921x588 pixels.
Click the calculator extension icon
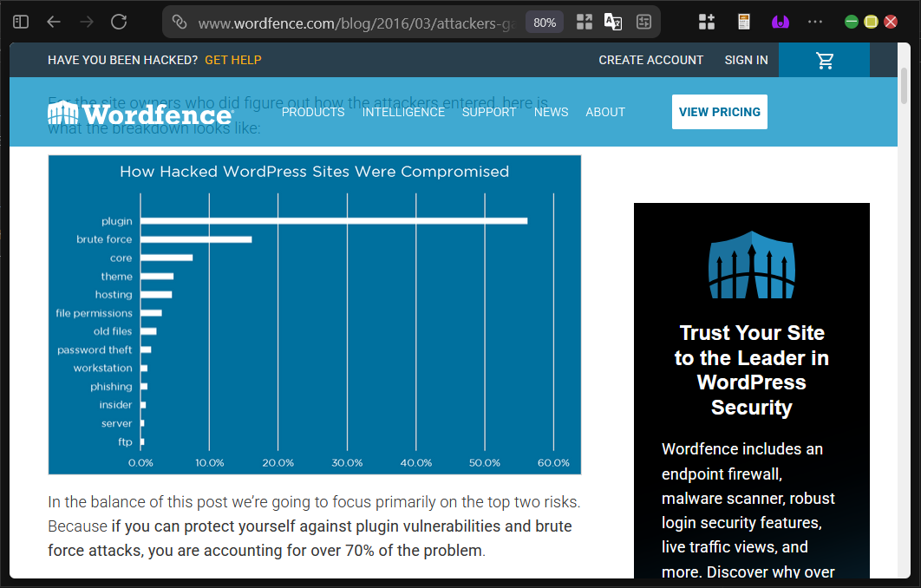(x=743, y=23)
